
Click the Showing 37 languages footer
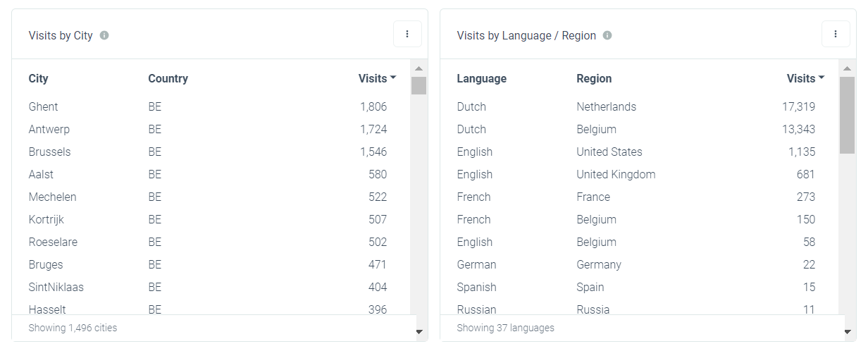coord(505,328)
